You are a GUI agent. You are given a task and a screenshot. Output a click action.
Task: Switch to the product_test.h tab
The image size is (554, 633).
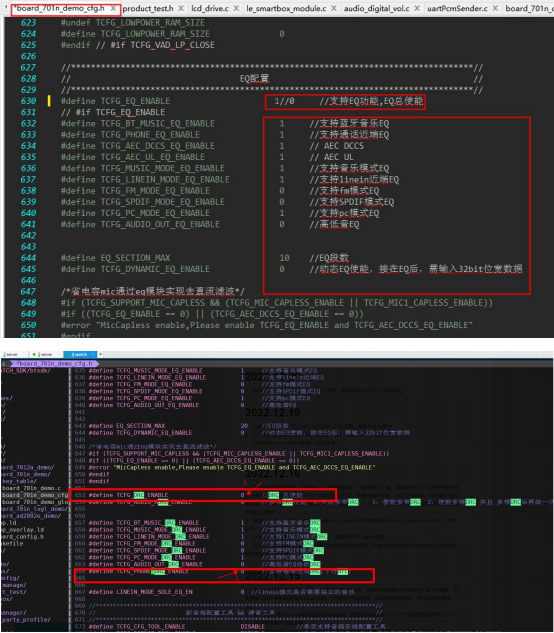(x=148, y=8)
